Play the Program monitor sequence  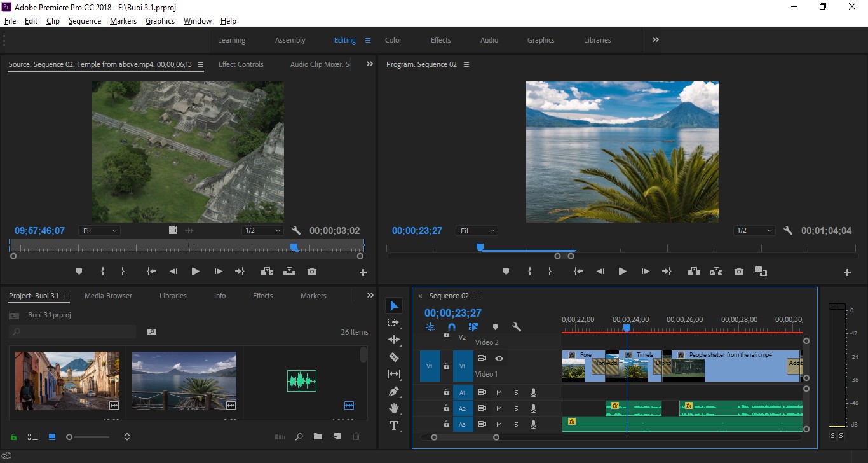tap(623, 272)
